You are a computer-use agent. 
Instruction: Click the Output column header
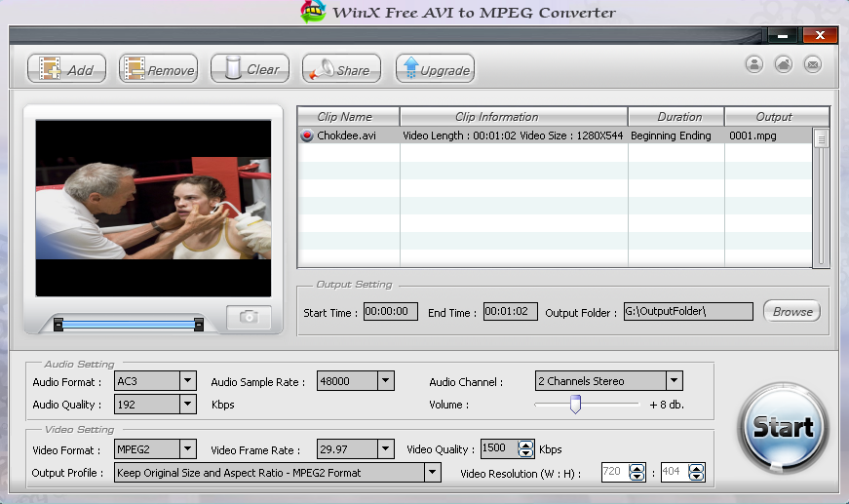tap(777, 117)
